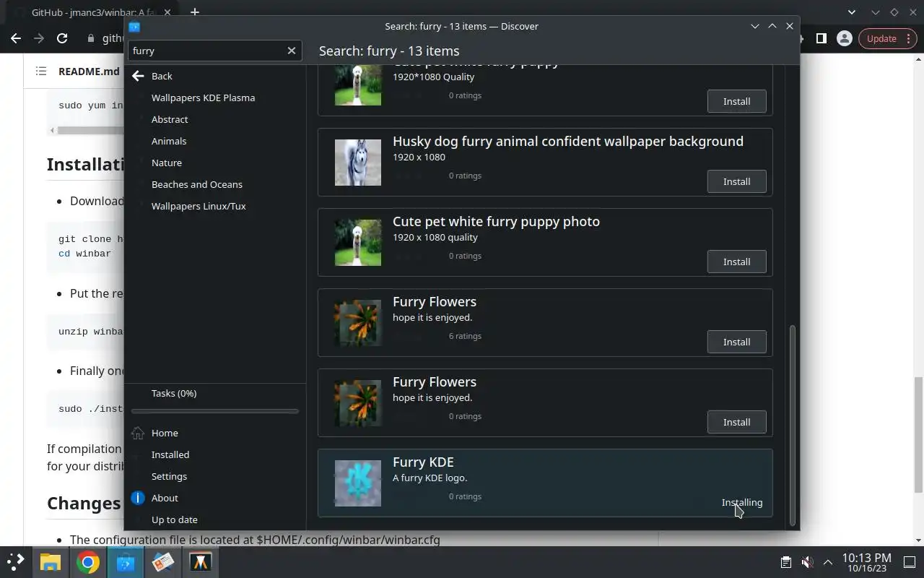Open the Furry KDE logo thumbnail
The width and height of the screenshot is (924, 578).
pyautogui.click(x=358, y=483)
